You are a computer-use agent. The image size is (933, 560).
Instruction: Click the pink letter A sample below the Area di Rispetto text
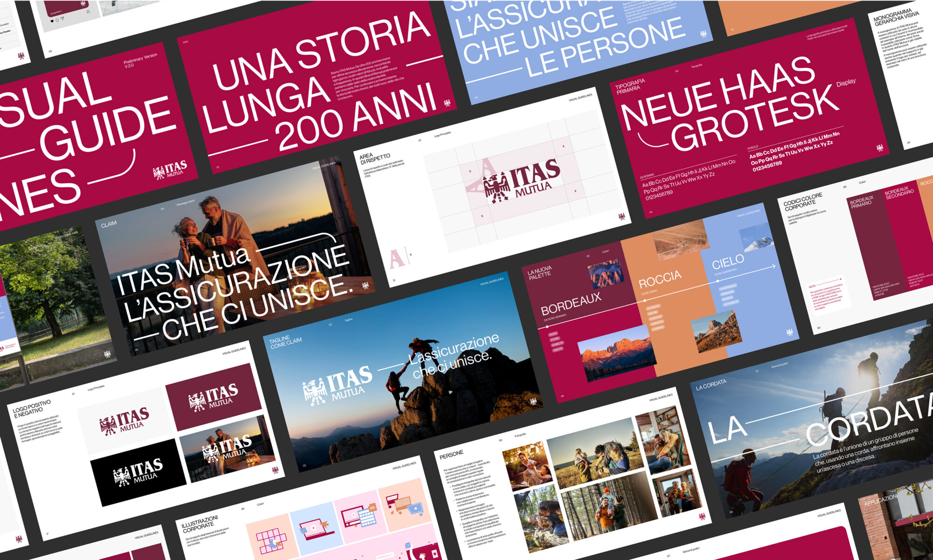(x=396, y=259)
